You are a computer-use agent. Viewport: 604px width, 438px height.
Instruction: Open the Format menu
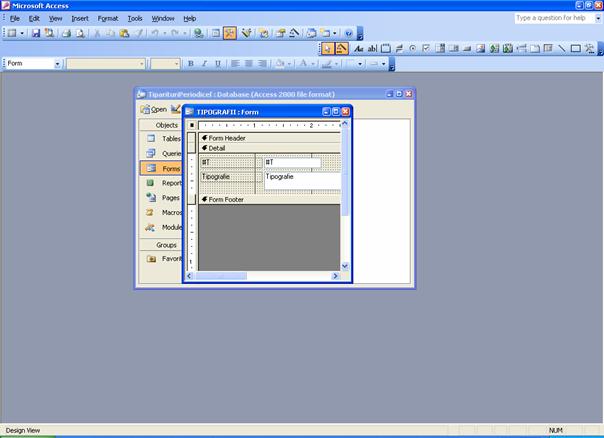click(107, 18)
